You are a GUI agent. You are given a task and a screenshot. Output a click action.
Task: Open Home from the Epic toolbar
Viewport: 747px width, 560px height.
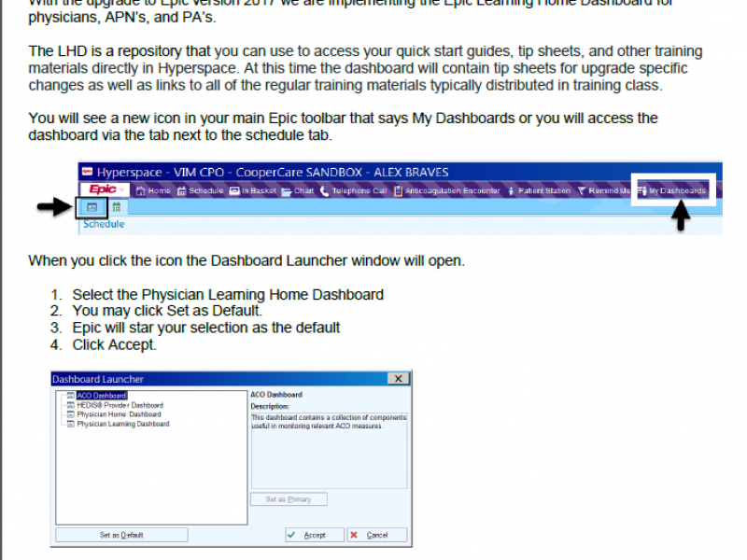(154, 190)
